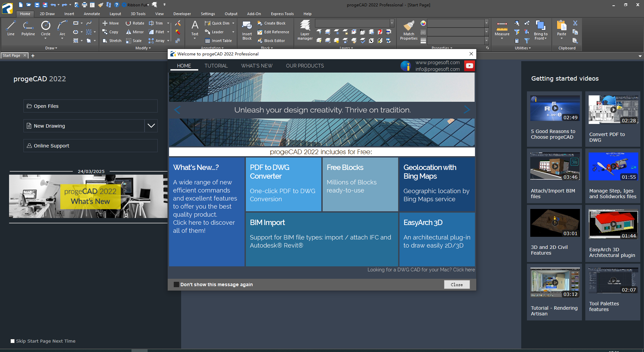Image resolution: width=644 pixels, height=352 pixels.
Task: Check Skip Start Page Next Time
Action: [13, 341]
